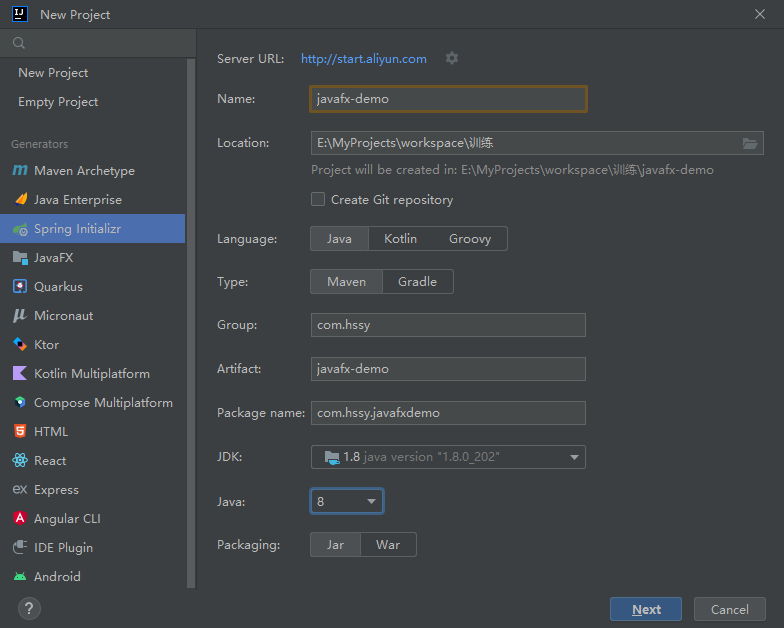Select Quarkus generator label
The image size is (784, 628).
tap(58, 286)
